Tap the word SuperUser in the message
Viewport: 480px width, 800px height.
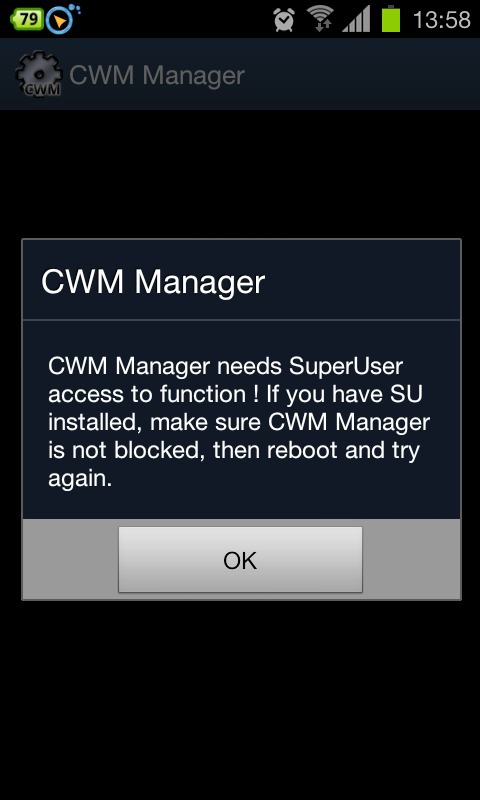346,366
